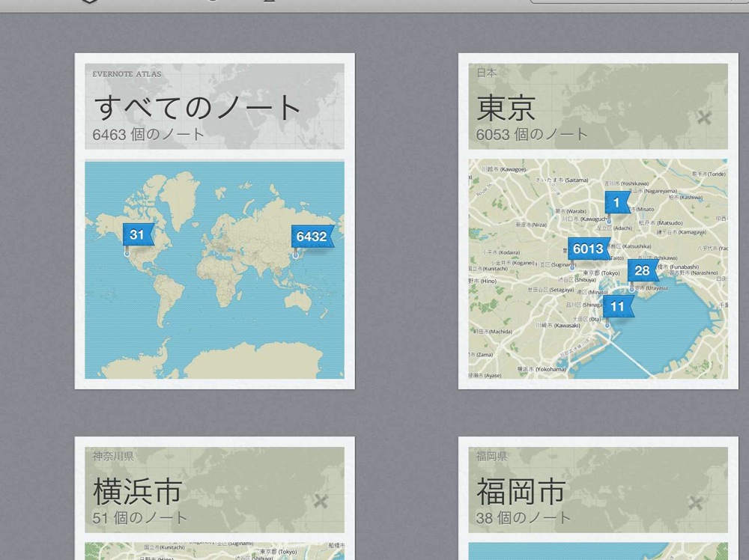
Task: Click the airplane icon on 横浜市 card
Action: pyautogui.click(x=321, y=502)
